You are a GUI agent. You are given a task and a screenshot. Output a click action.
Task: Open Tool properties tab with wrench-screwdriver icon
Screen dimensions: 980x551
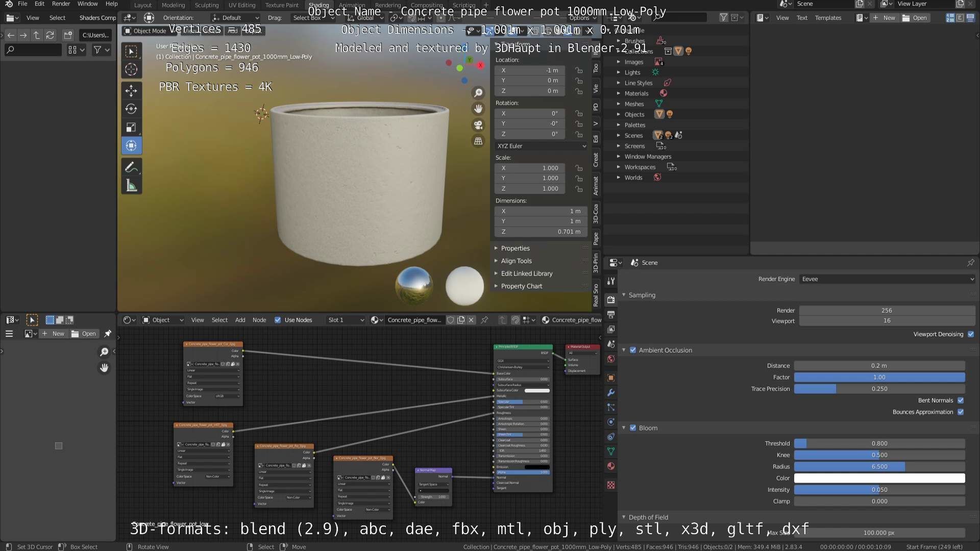click(611, 281)
